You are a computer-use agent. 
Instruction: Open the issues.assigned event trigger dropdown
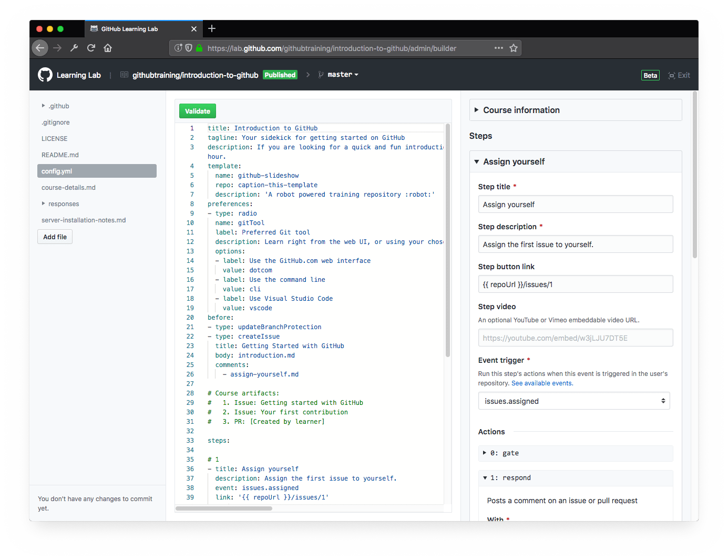pyautogui.click(x=574, y=401)
